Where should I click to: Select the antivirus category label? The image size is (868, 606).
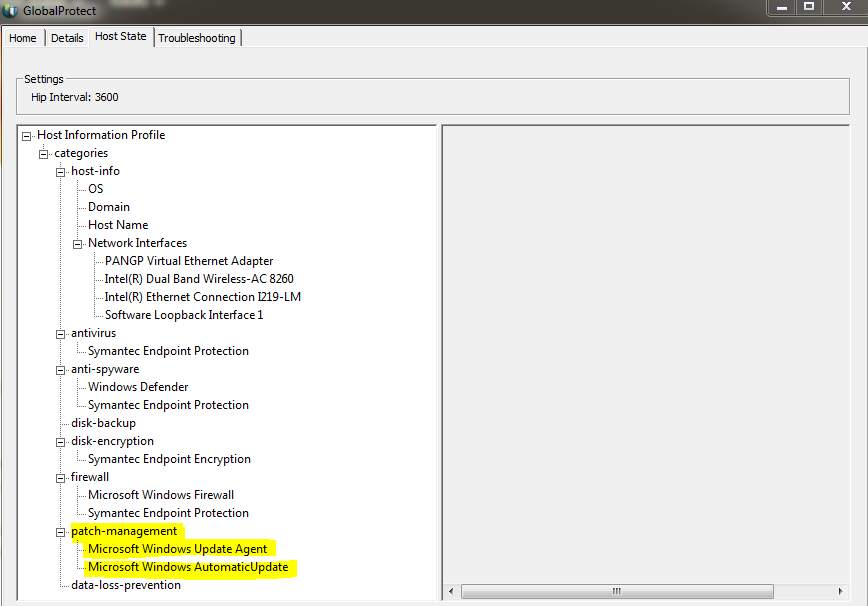point(94,333)
